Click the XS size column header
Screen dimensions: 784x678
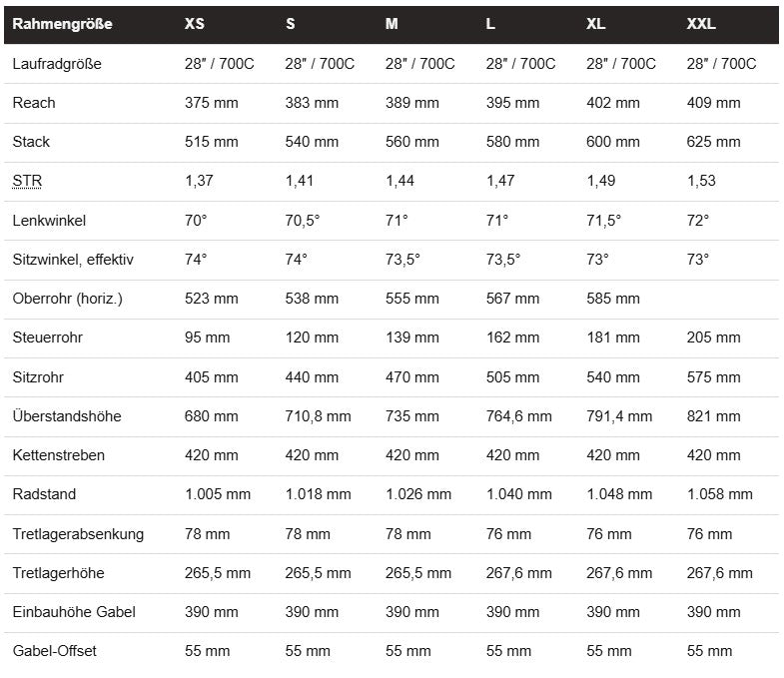pyautogui.click(x=195, y=24)
